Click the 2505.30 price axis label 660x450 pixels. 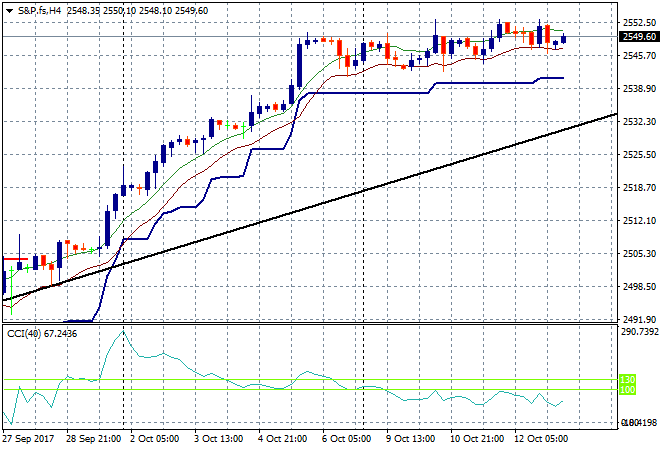click(x=639, y=253)
